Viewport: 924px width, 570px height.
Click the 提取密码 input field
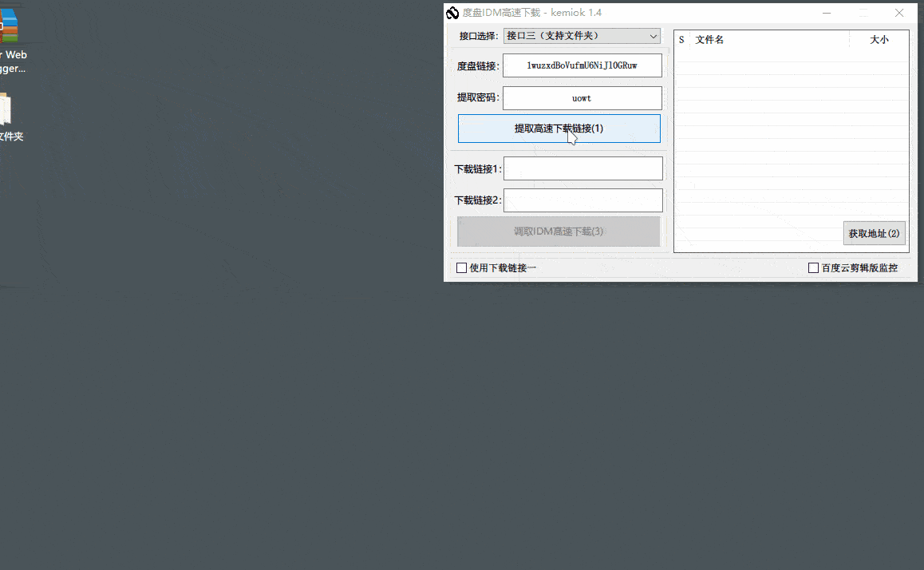[x=582, y=98]
